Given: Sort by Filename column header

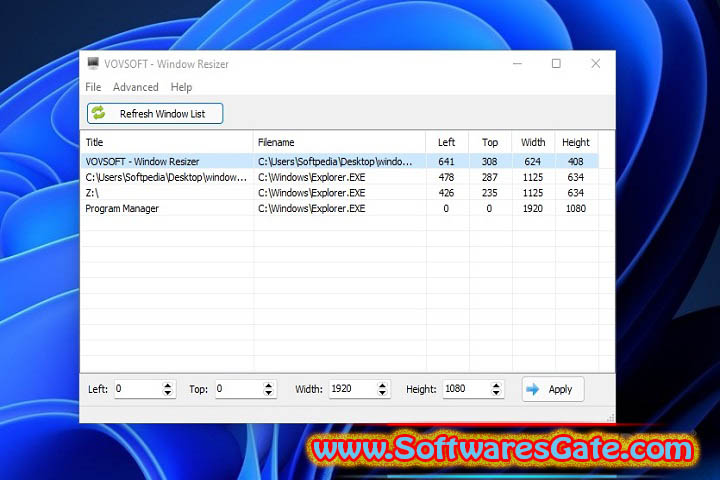Looking at the screenshot, I should (x=339, y=142).
